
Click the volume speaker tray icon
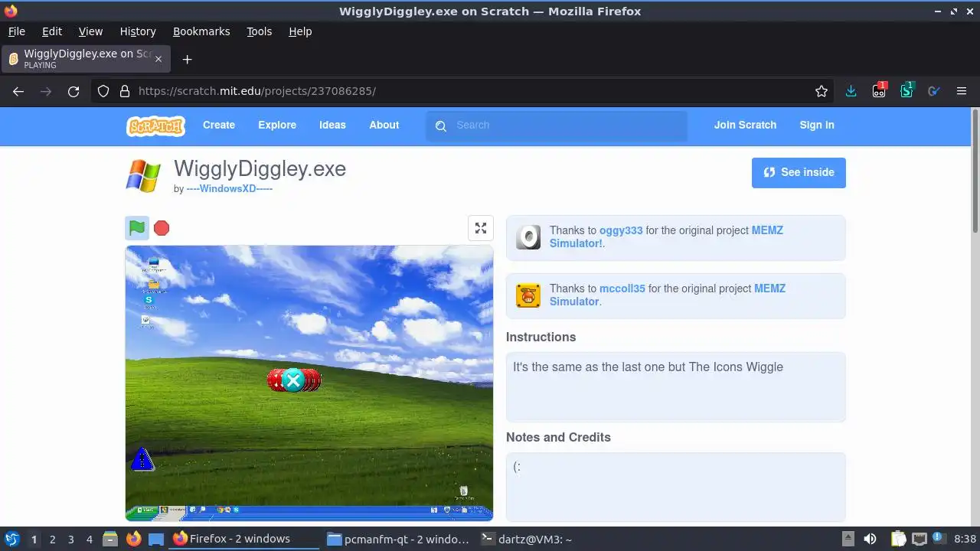click(871, 540)
